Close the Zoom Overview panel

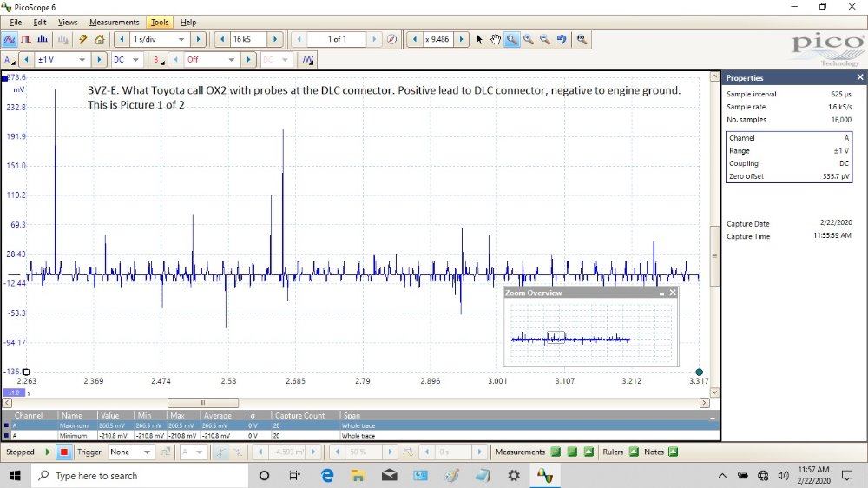(673, 293)
